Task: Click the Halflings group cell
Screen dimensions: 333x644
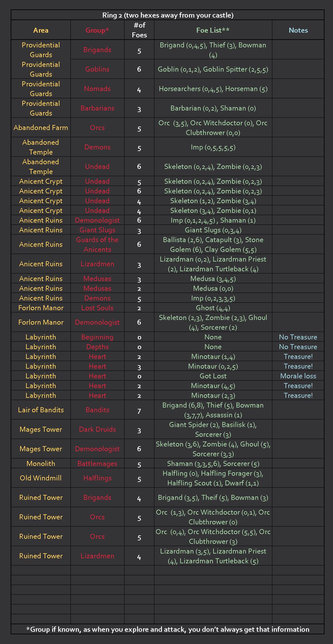Action: click(97, 478)
